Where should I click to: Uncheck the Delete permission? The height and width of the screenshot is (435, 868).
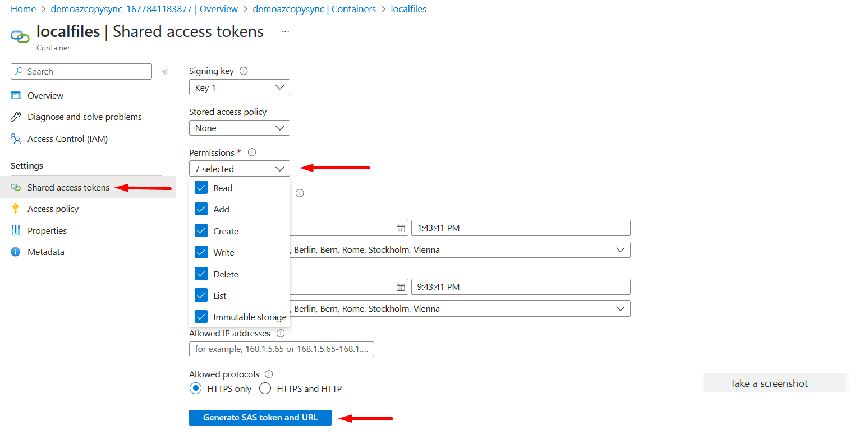[x=201, y=274]
